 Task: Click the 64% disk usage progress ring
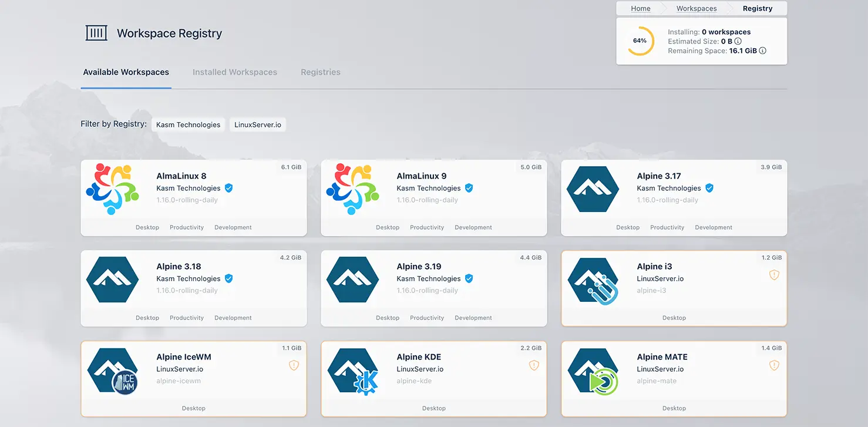pos(640,41)
